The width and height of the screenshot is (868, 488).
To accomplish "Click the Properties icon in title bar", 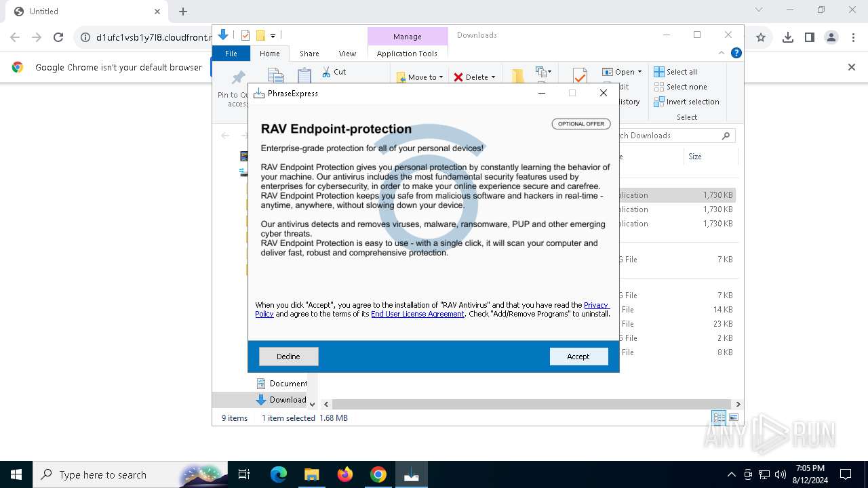I will [245, 35].
